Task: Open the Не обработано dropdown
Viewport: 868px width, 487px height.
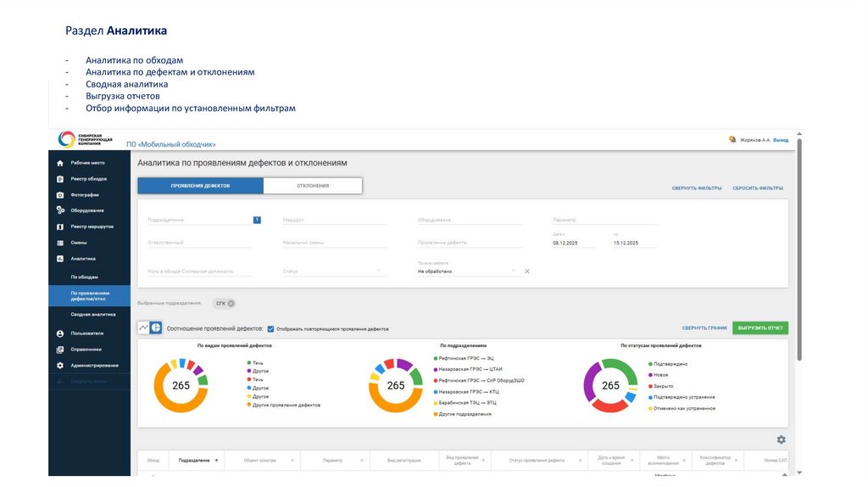Action: tap(513, 271)
